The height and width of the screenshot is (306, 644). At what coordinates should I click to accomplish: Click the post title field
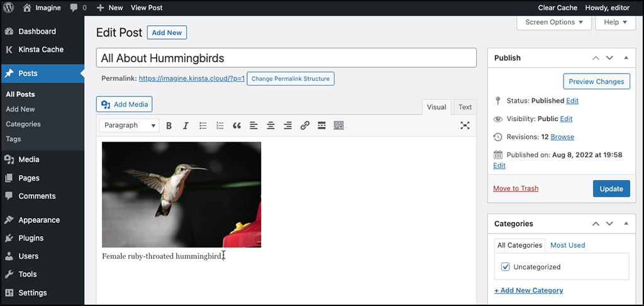click(x=286, y=58)
